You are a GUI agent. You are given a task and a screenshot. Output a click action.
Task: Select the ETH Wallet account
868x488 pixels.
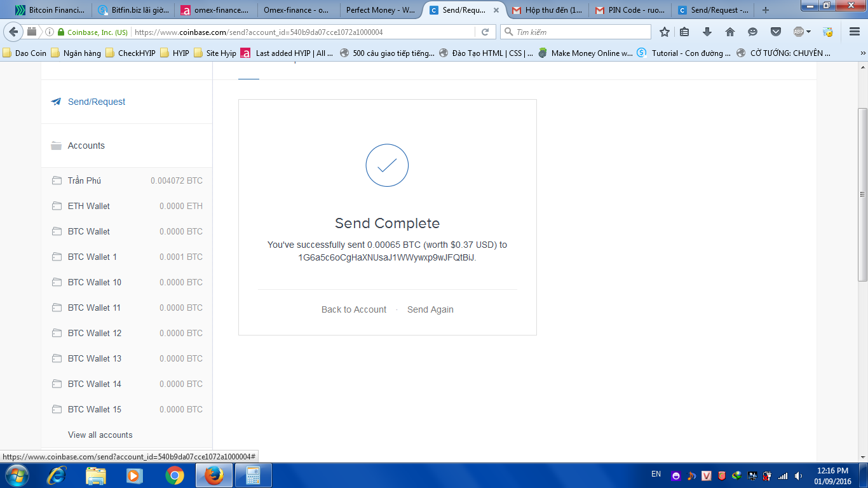pos(127,206)
